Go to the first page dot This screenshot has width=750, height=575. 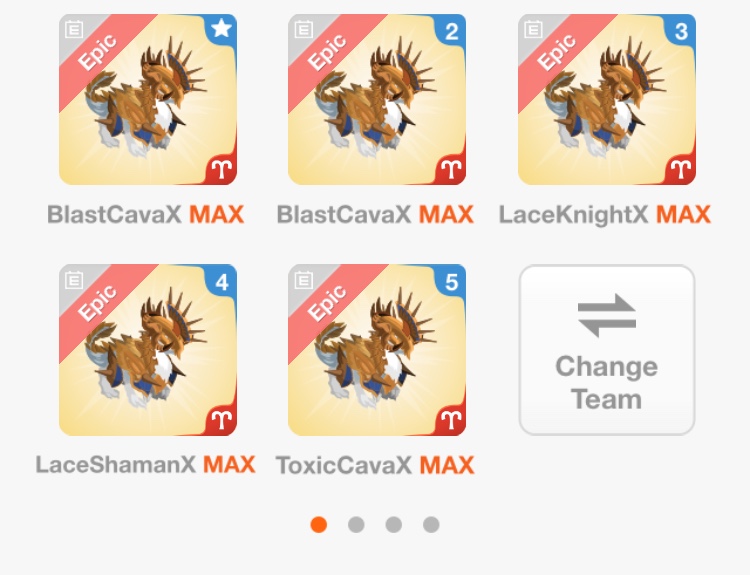319,524
